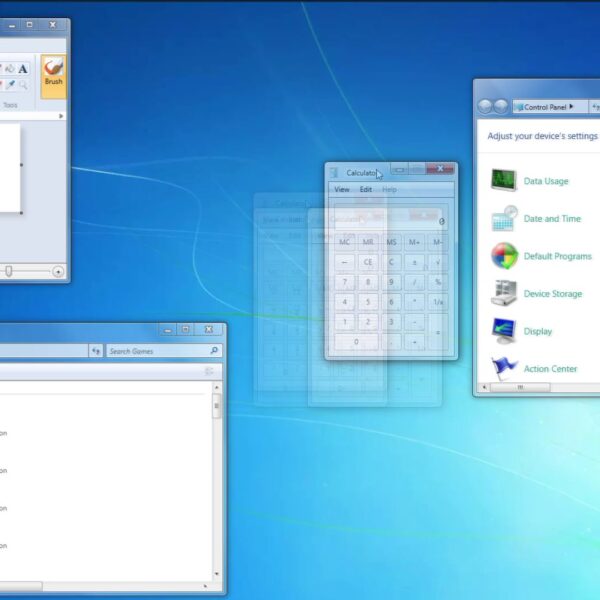Click the 2 key on Calculator
The image size is (600, 600).
(368, 322)
